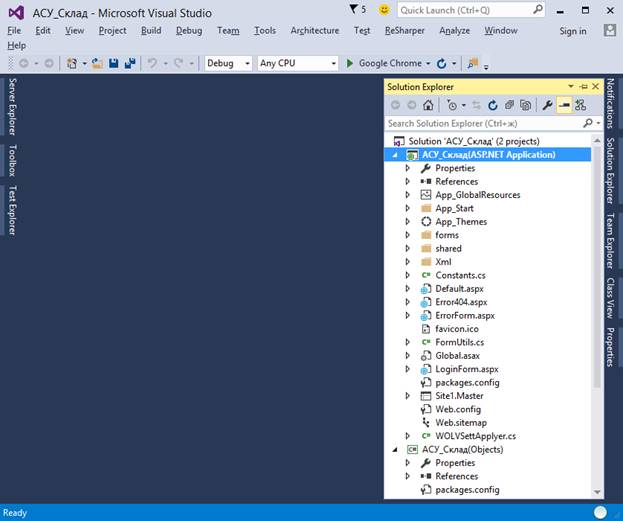Select the WOLVSettApplyer.cs file
The height and width of the screenshot is (521, 623).
(476, 436)
